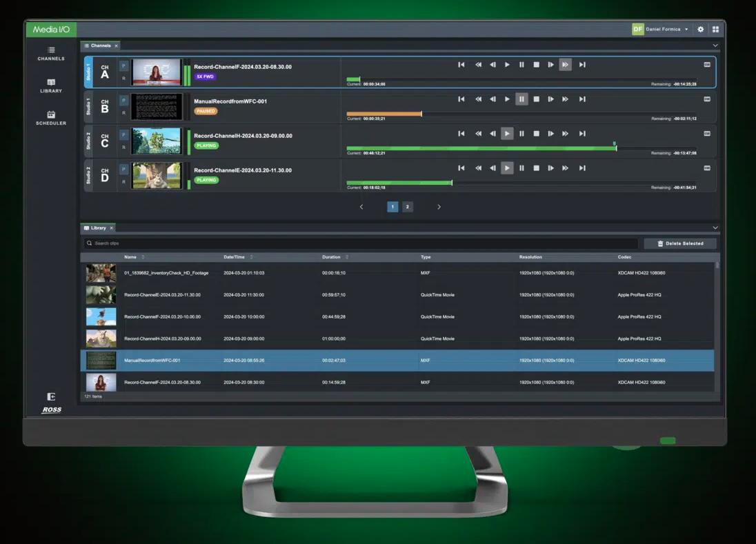This screenshot has height=544, width=756.
Task: Toggle the R button on channel B
Action: 123,113
